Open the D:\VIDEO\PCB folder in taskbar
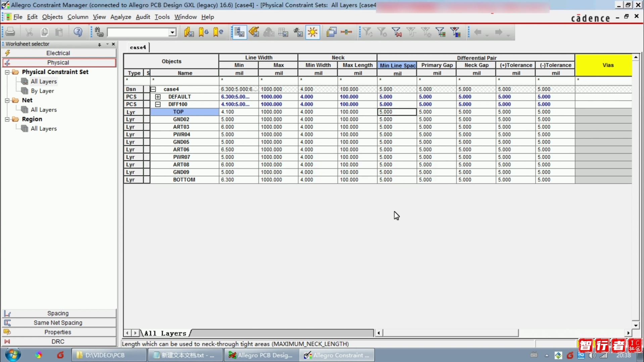The image size is (644, 362). click(x=109, y=355)
